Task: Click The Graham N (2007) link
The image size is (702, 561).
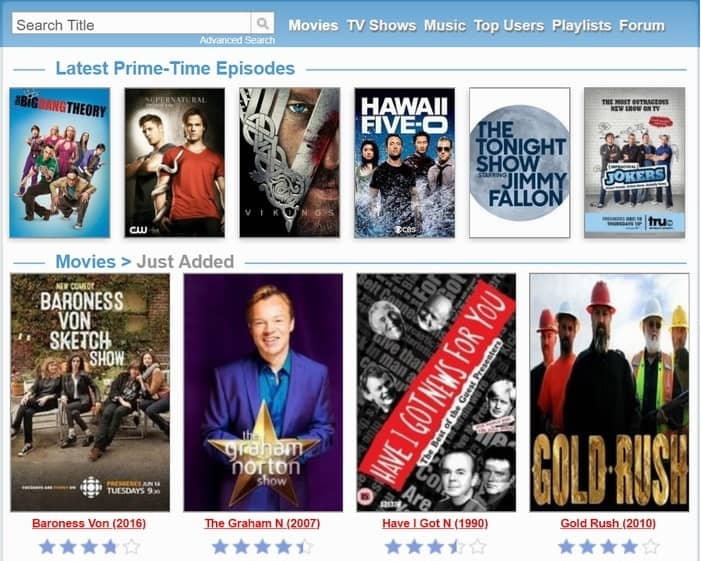Action: [x=262, y=523]
